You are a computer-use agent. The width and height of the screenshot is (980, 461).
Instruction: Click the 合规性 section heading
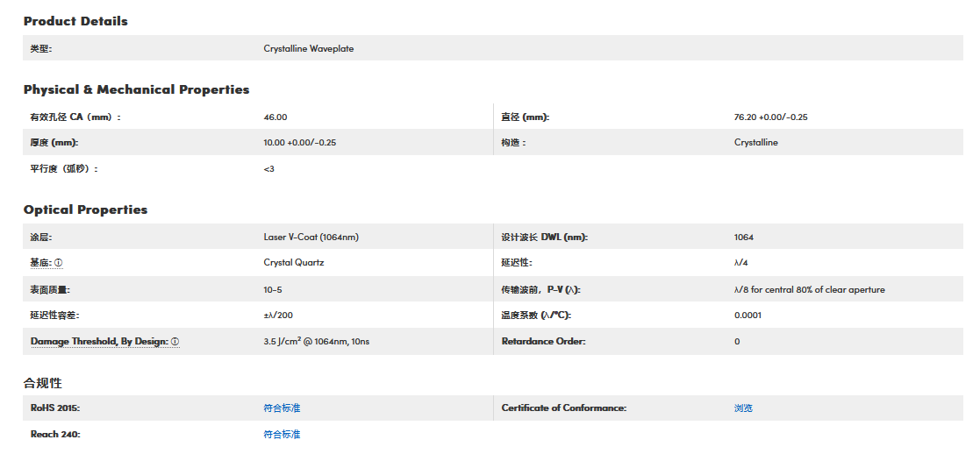(x=42, y=383)
